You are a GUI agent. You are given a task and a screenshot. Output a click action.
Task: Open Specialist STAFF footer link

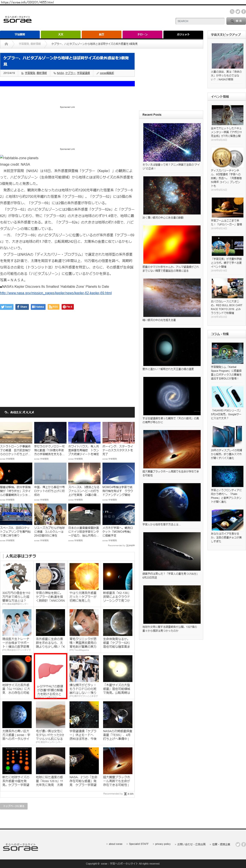pos(139,844)
